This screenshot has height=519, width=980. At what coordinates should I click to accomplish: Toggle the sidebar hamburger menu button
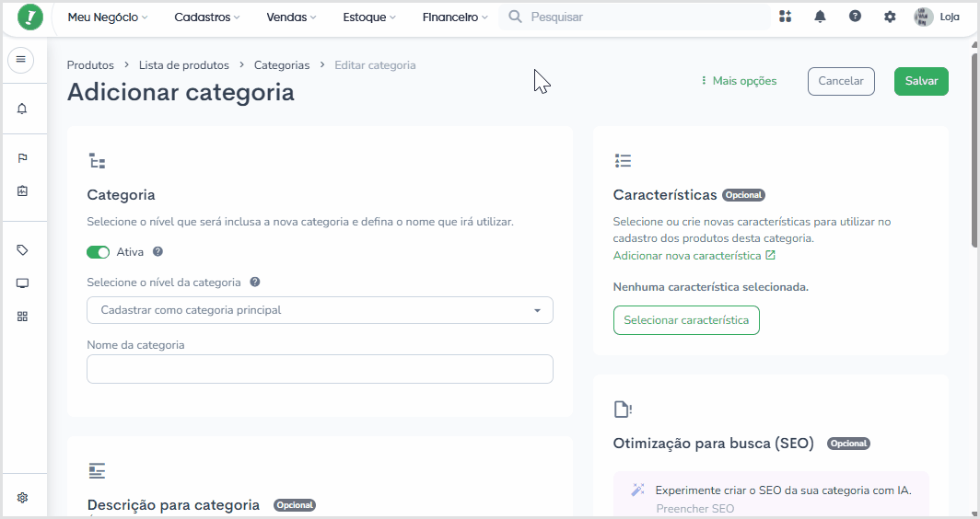pyautogui.click(x=20, y=59)
